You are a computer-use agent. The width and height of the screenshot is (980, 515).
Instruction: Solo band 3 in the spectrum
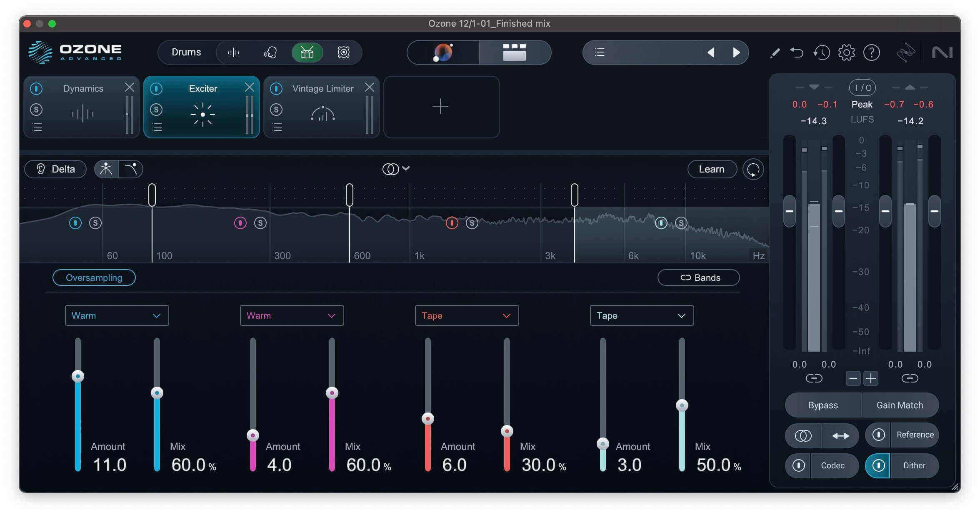[472, 223]
